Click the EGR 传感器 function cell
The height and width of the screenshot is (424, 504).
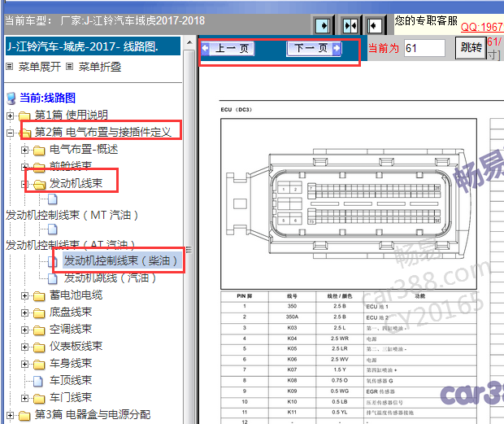tap(419, 391)
